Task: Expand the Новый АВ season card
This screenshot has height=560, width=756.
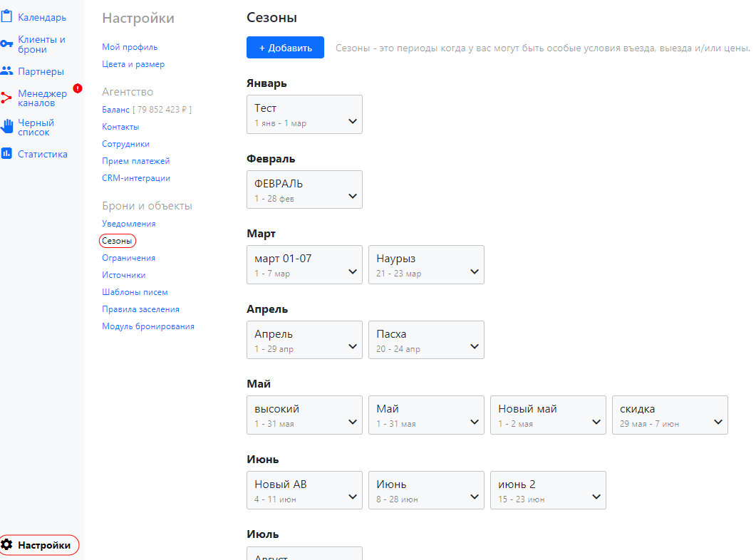Action: [x=353, y=497]
